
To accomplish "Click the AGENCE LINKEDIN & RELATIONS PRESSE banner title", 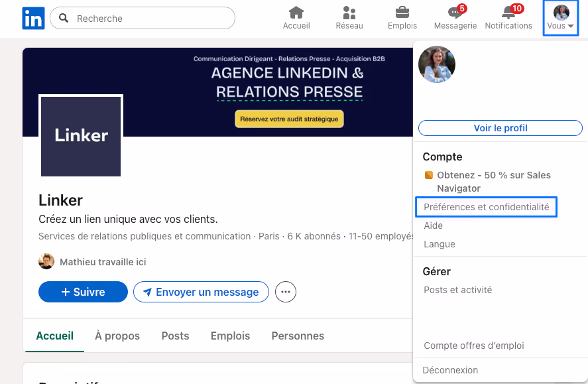I will pos(288,82).
